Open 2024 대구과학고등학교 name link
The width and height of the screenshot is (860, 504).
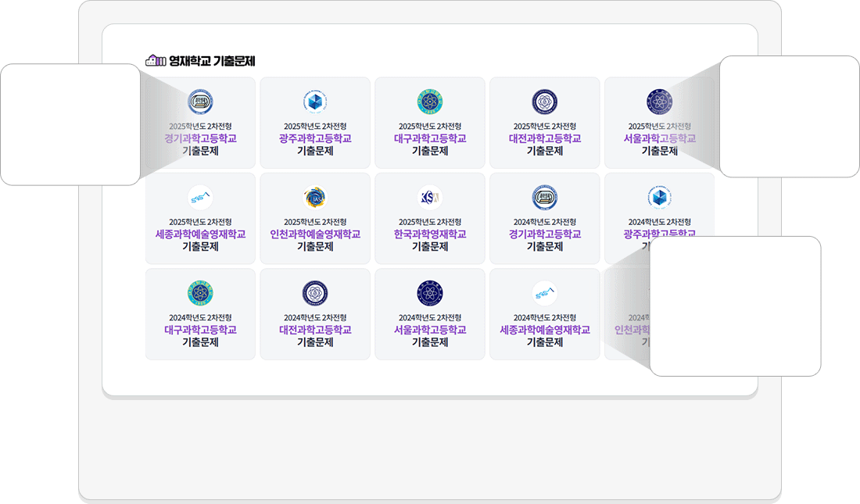[x=200, y=330]
